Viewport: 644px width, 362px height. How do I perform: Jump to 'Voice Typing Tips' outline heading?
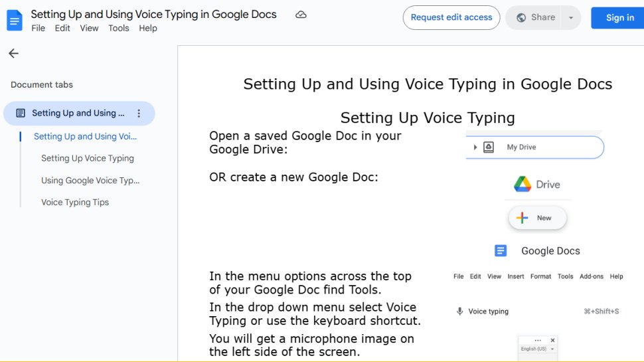click(75, 202)
